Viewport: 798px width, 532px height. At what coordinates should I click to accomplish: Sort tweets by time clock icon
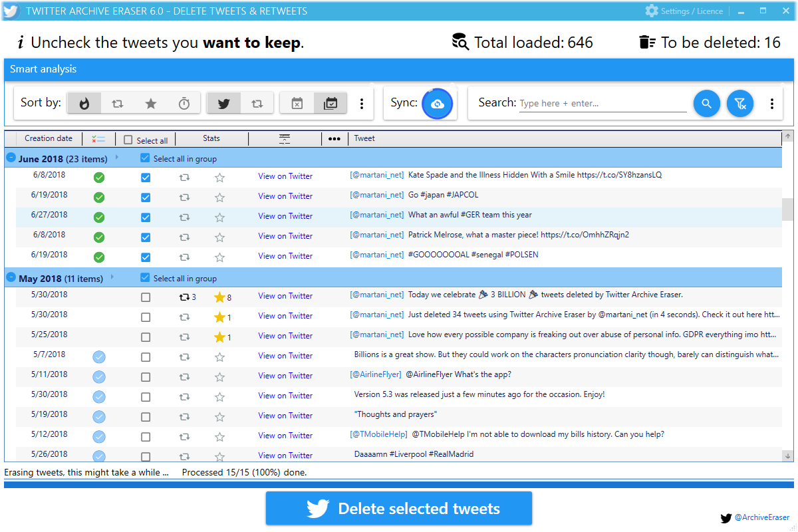pyautogui.click(x=184, y=103)
